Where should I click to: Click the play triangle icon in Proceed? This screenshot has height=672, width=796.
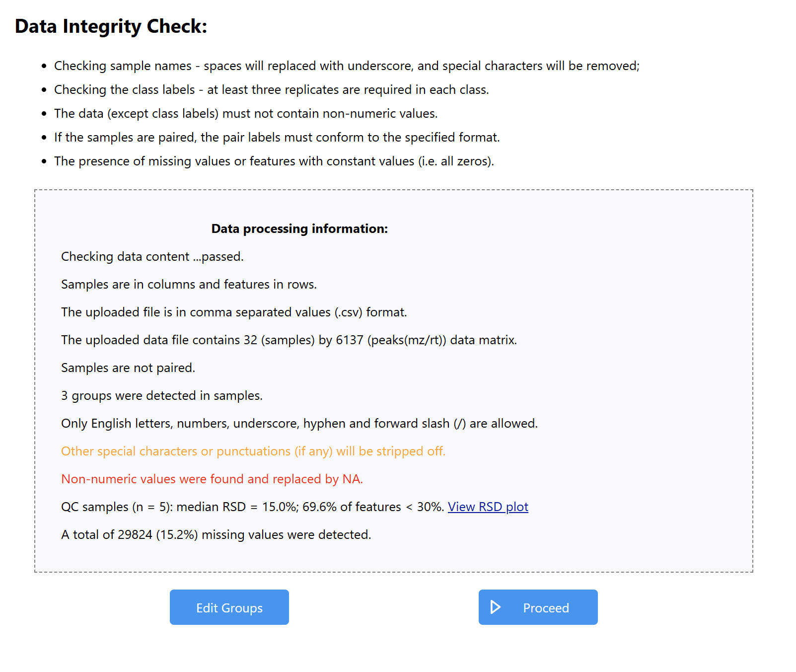495,607
